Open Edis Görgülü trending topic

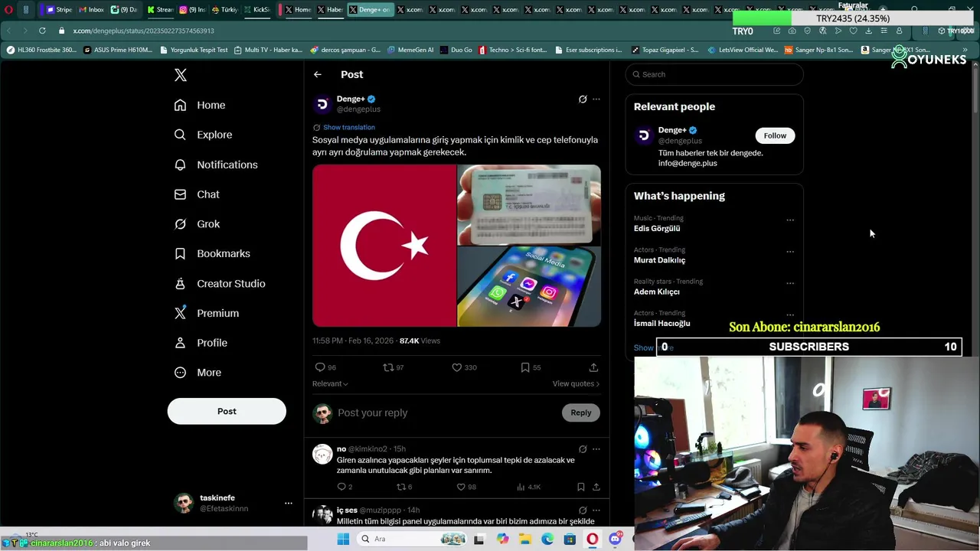[x=657, y=228]
